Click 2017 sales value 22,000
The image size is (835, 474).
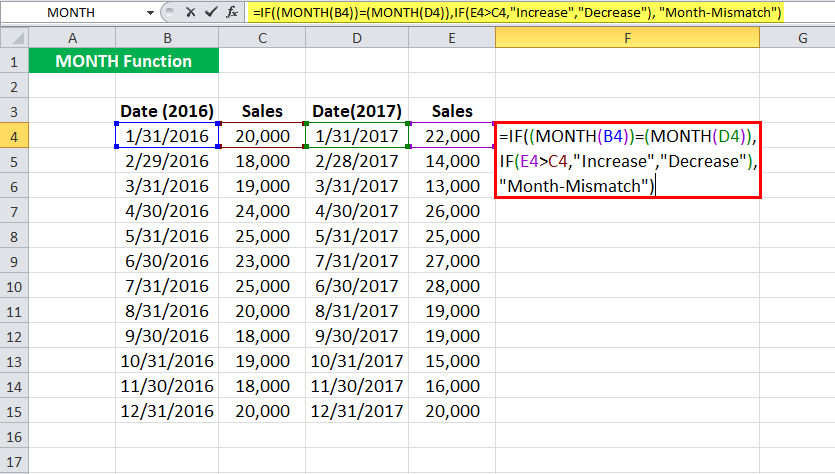pyautogui.click(x=452, y=136)
